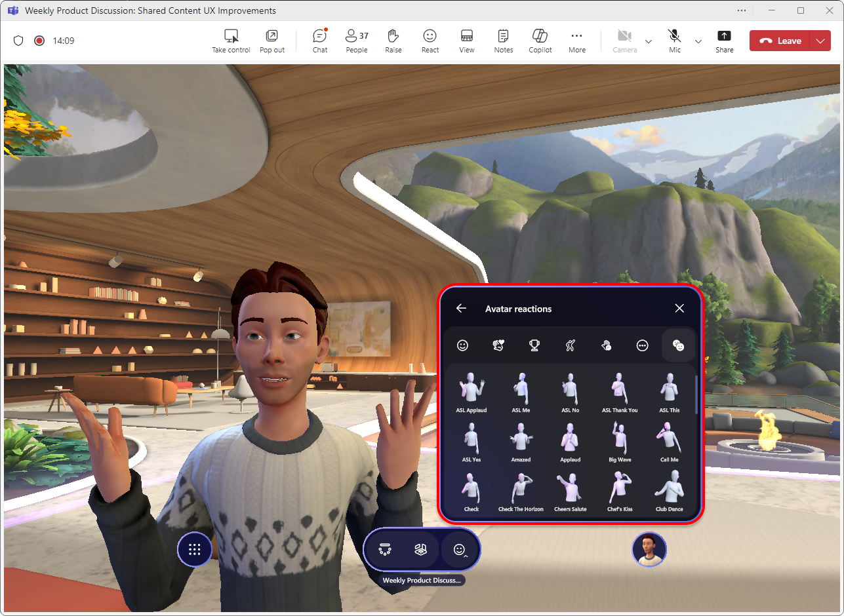This screenshot has width=844, height=616.
Task: Open the Chat panel
Action: click(319, 40)
